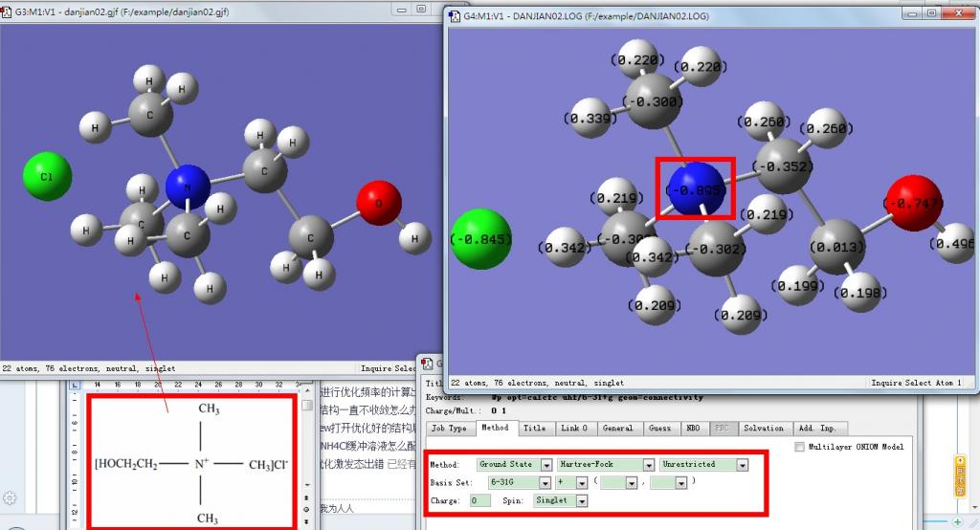Screen dimensions: 980x530
Task: Click the blue zoom slider track
Action: pos(937,521)
